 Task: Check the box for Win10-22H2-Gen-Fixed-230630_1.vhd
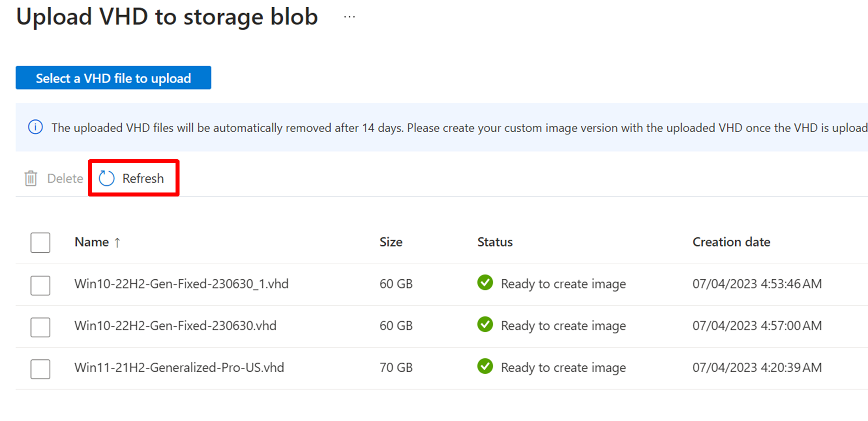pos(40,285)
